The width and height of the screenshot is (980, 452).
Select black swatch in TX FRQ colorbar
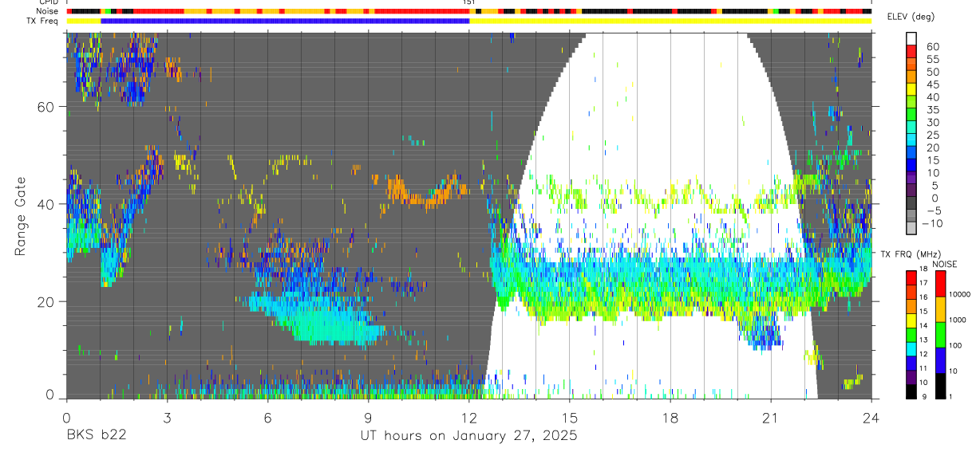coord(911,391)
